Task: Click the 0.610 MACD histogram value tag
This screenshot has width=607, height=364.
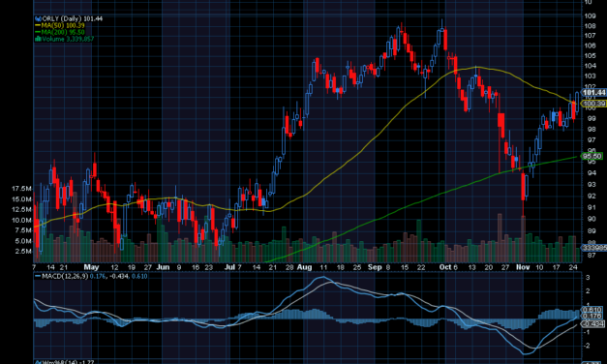Action: tap(592, 310)
